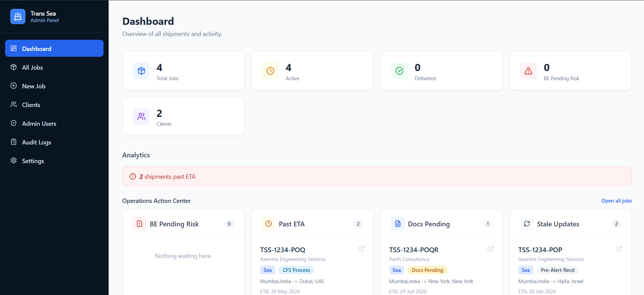Click Mumbai,India -> Dubai, UAE route
This screenshot has height=295, width=644.
292,281
